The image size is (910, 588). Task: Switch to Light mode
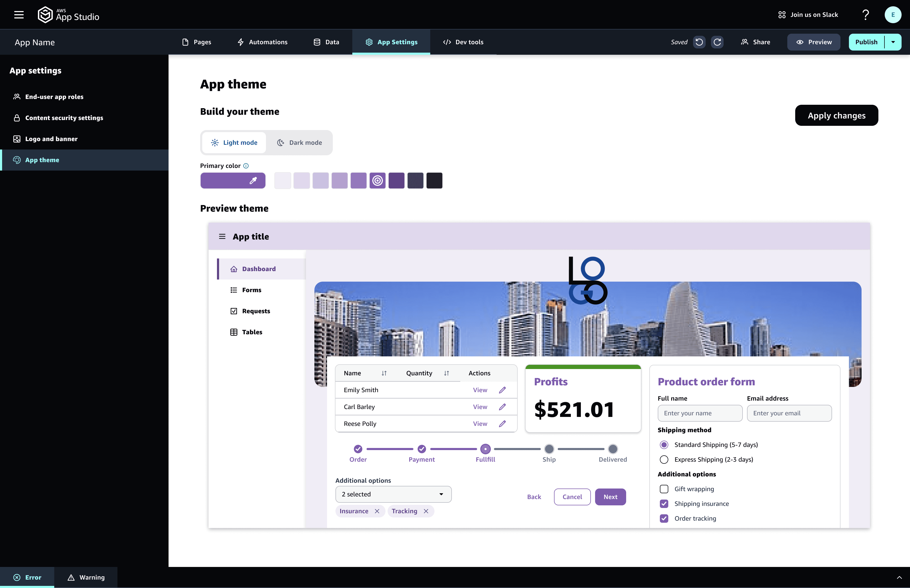coord(234,142)
